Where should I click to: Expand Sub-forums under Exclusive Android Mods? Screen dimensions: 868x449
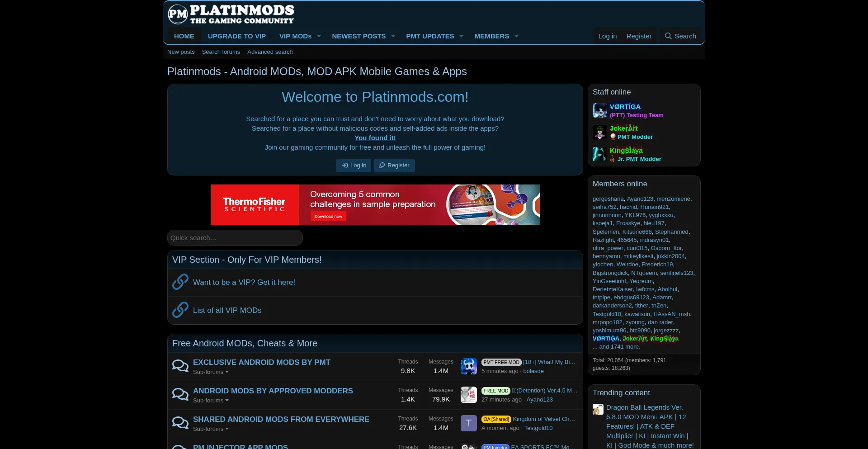click(211, 372)
